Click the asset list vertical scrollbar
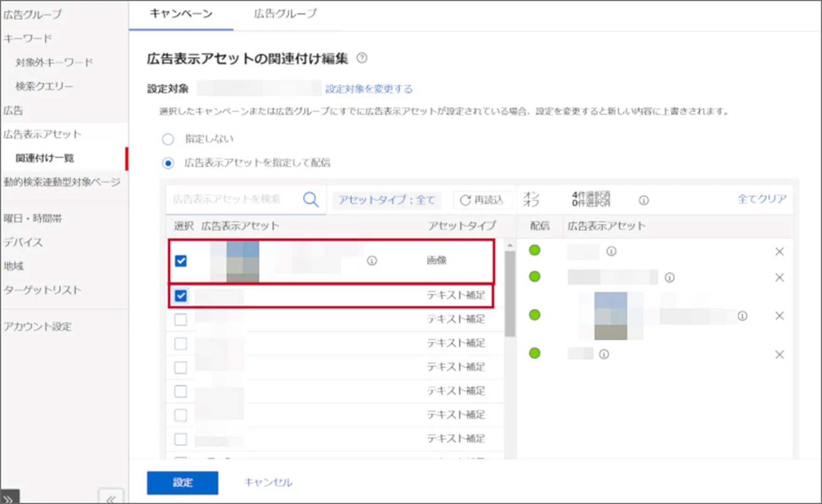The width and height of the screenshot is (822, 504). click(x=510, y=293)
